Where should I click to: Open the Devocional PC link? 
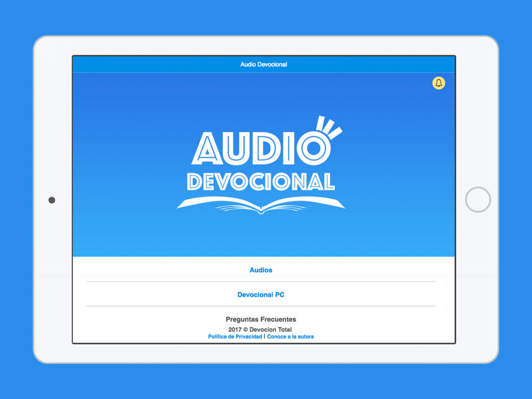coord(261,295)
